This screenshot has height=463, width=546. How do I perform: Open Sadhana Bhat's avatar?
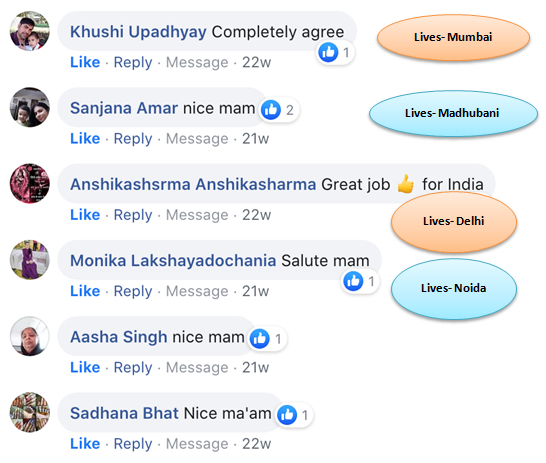click(x=30, y=413)
